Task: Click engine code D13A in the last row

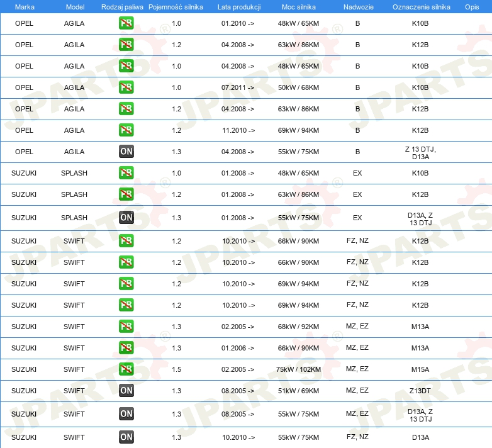Action: [x=420, y=437]
